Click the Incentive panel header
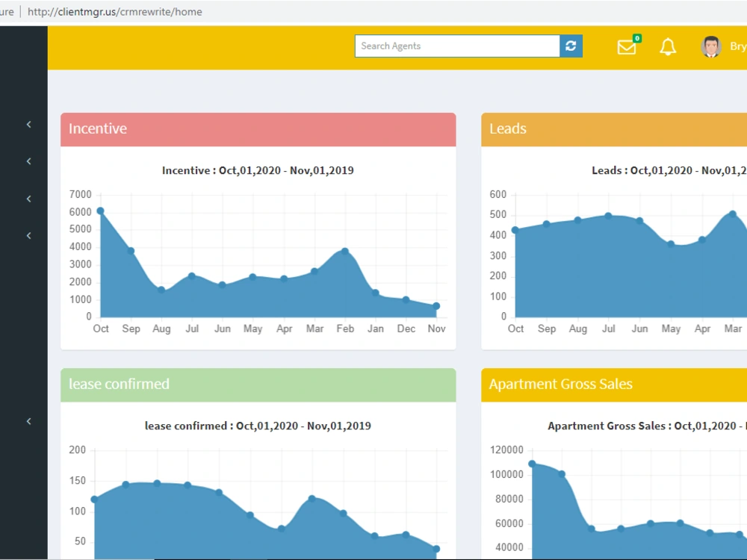The image size is (747, 560). pyautogui.click(x=258, y=129)
